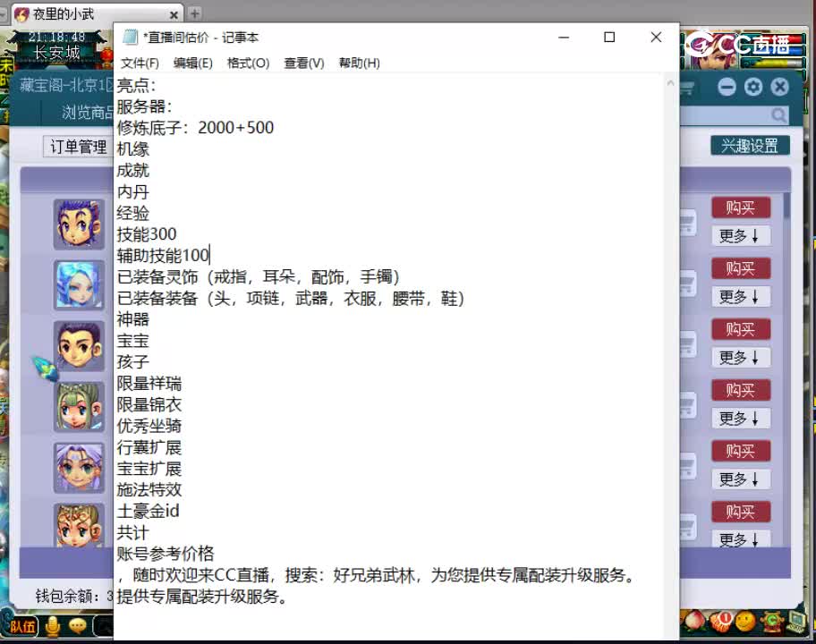Expand 更多↓ in the purple-haired male's row
This screenshot has width=816, height=644.
coord(741,235)
